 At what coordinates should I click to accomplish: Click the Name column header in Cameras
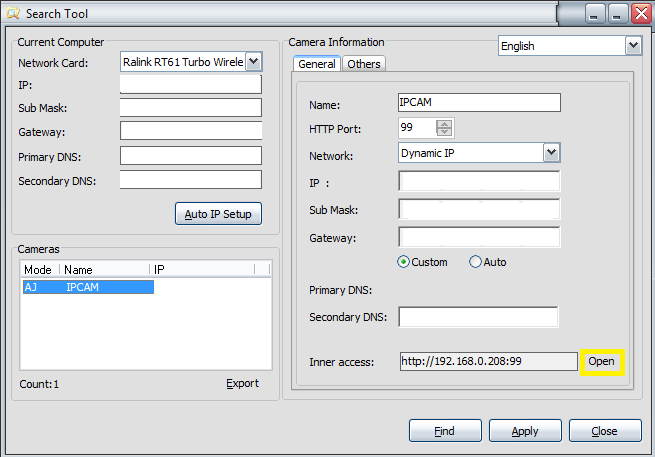point(104,269)
